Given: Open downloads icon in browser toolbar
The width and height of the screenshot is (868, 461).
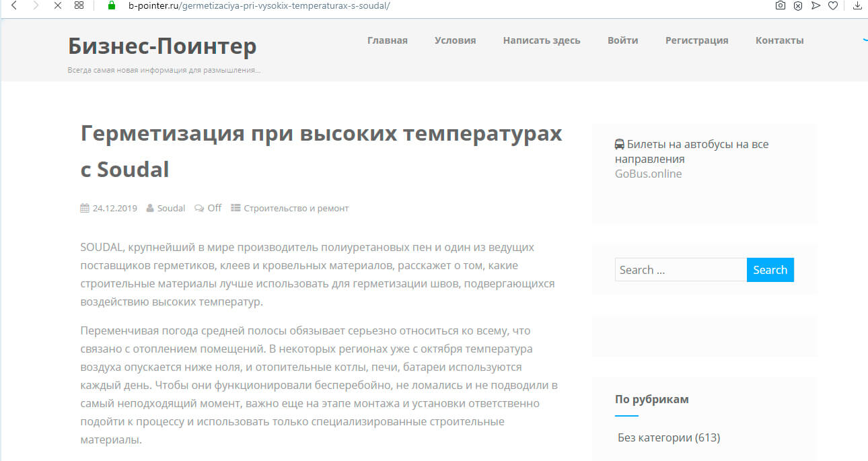Looking at the screenshot, I should click(x=857, y=5).
